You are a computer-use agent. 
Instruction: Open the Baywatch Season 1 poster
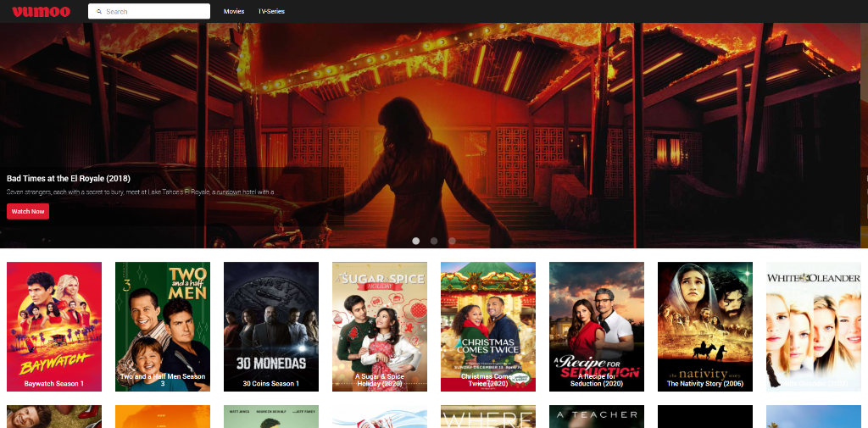(54, 326)
